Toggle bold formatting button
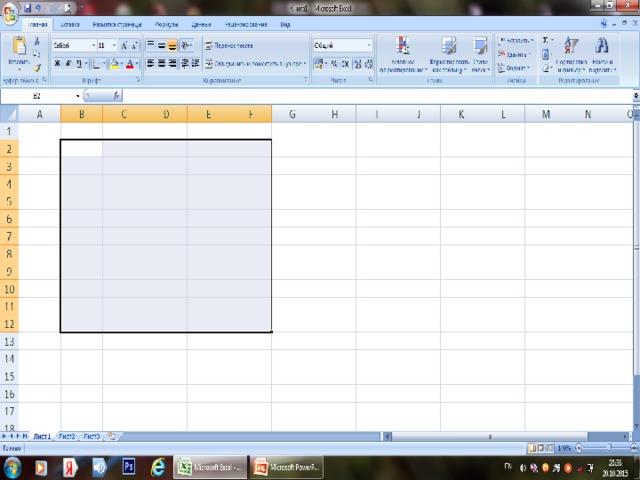Viewport: 640px width, 480px height. pyautogui.click(x=57, y=63)
